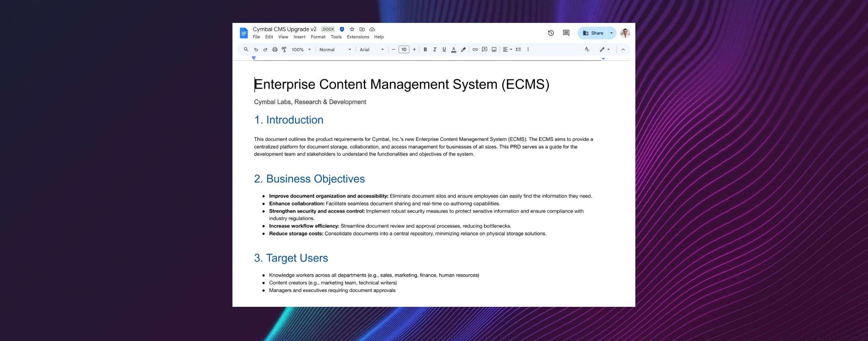868x341 pixels.
Task: Insert a link
Action: 475,49
